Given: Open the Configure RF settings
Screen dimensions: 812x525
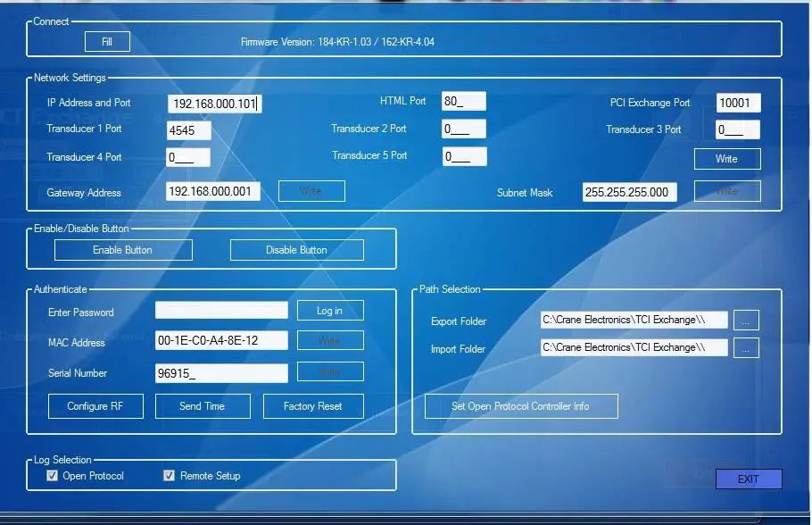Looking at the screenshot, I should (x=95, y=405).
